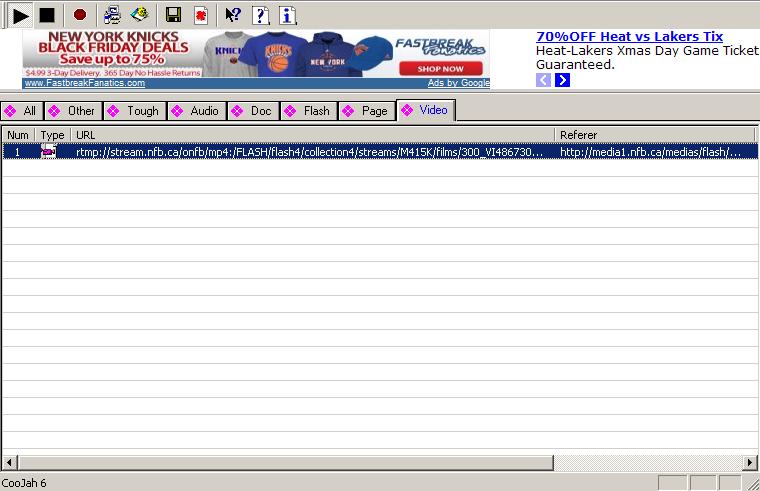Screen dimensions: 760x491
Task: Open the About info icon
Action: point(287,15)
